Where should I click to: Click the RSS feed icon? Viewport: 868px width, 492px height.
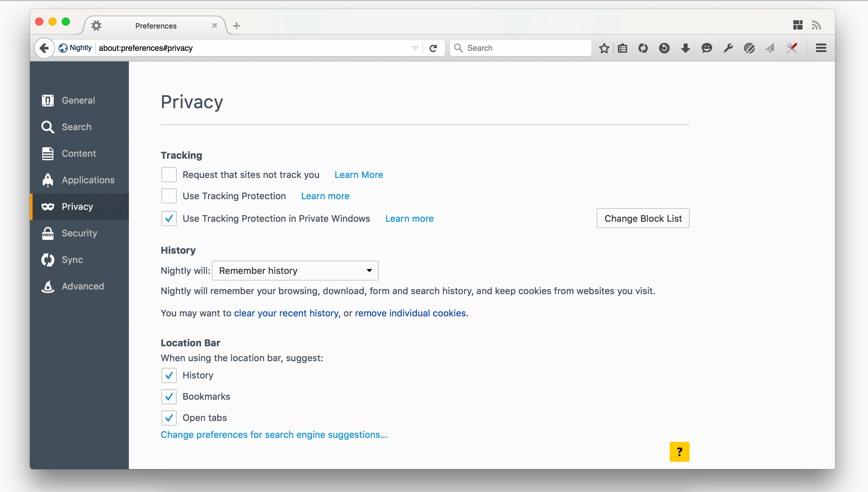pyautogui.click(x=816, y=25)
